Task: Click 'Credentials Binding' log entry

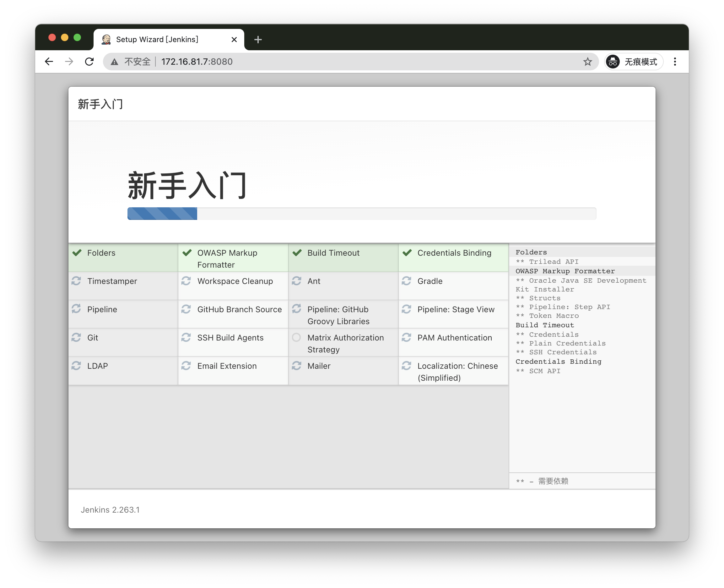Action: coord(558,362)
